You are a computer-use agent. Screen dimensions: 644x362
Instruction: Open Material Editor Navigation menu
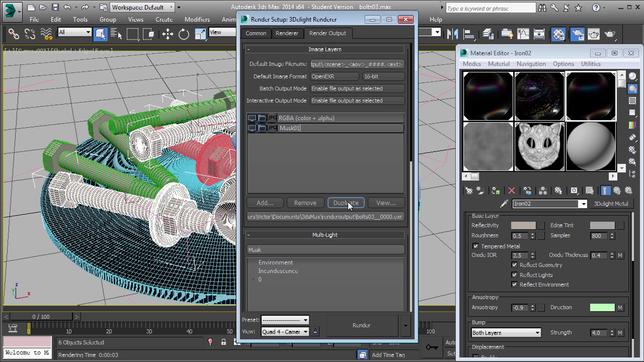click(x=531, y=64)
